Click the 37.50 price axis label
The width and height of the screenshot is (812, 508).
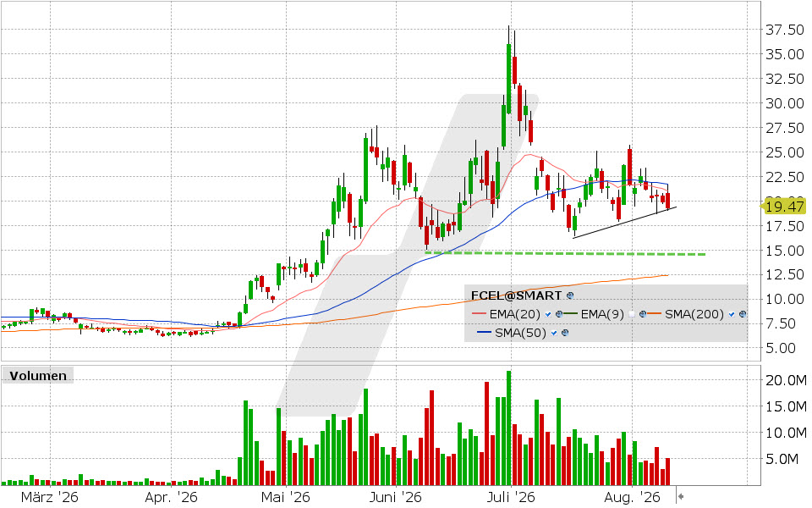tap(785, 30)
